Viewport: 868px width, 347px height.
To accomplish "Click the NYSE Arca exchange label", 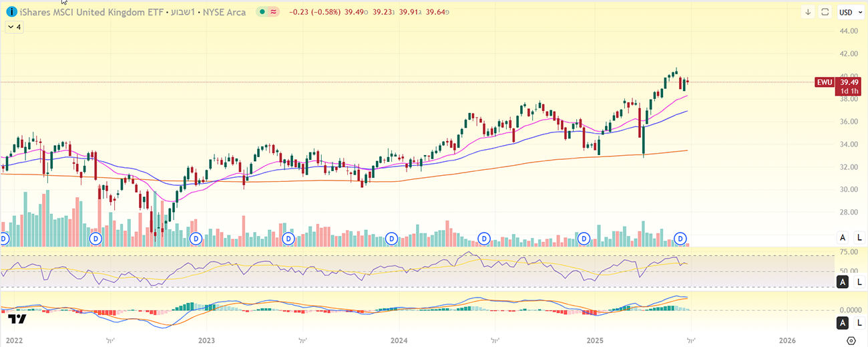I will point(224,12).
